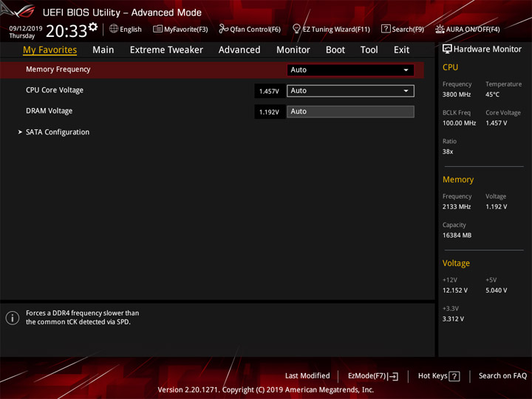The image size is (532, 399).
Task: Click the 16384 MB capacity value
Action: [457, 235]
